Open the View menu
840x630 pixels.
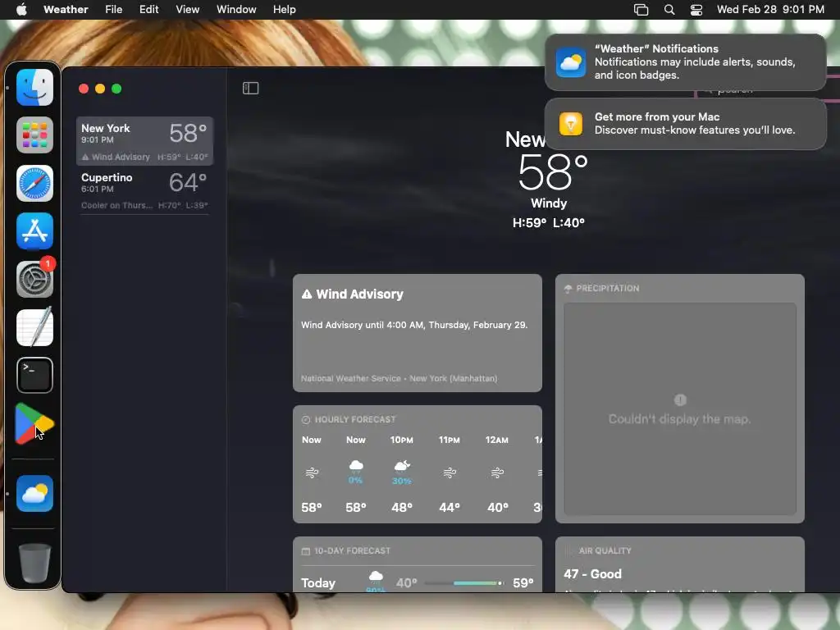(188, 10)
